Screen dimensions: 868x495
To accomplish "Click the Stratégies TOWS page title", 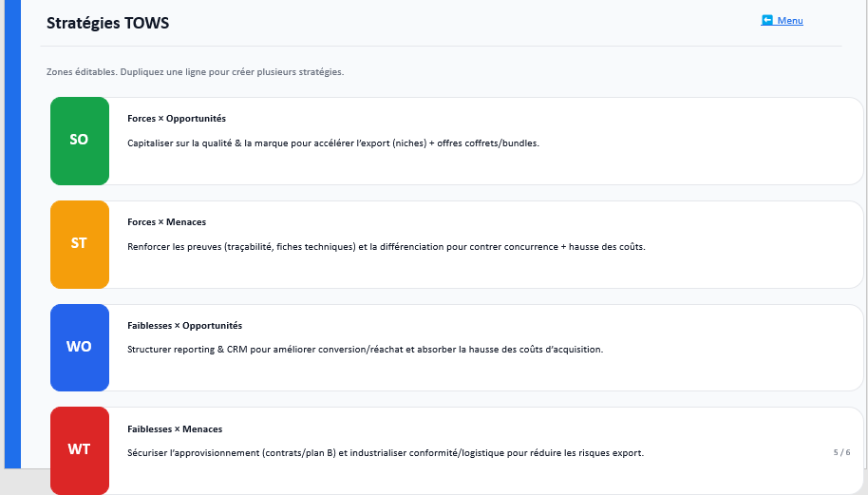I will pyautogui.click(x=107, y=23).
